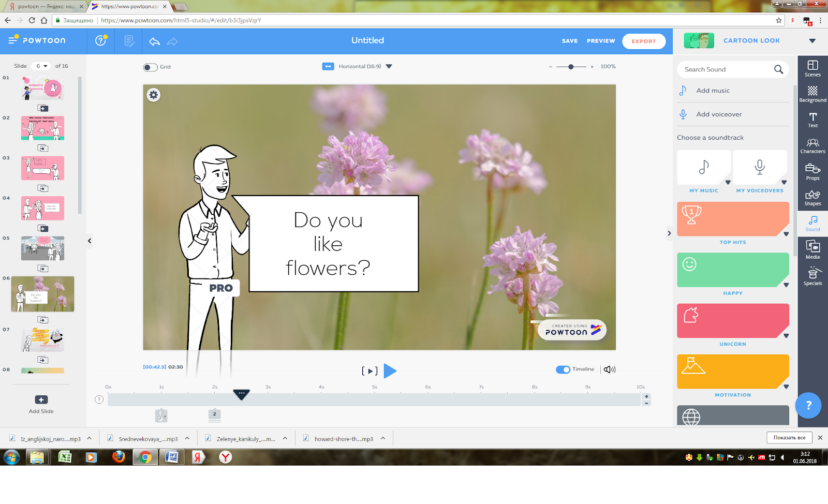Adjust the zoom slider handle
The image size is (828, 504).
(571, 67)
